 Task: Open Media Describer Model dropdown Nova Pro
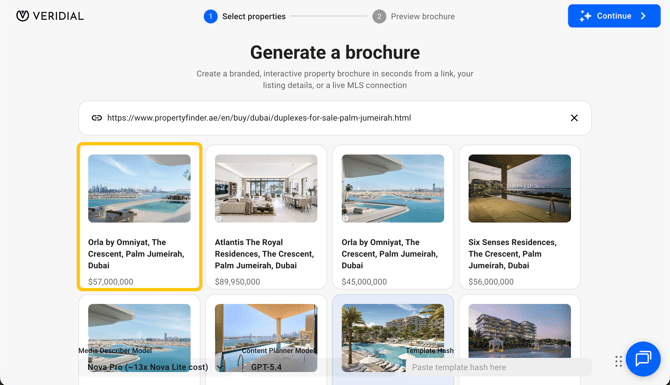(155, 367)
